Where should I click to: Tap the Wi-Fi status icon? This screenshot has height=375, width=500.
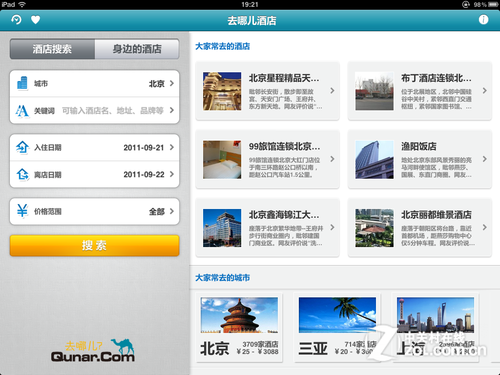point(22,4)
